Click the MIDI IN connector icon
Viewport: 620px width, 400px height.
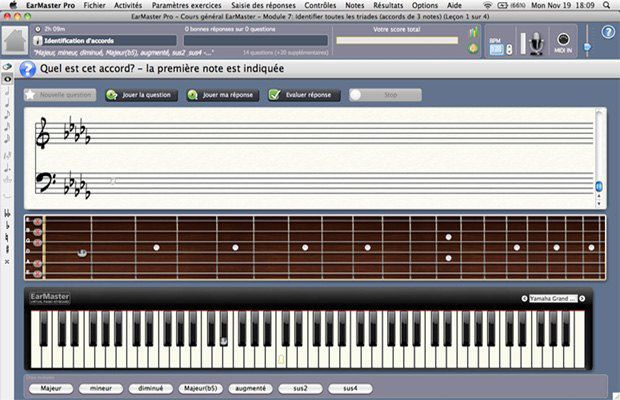click(563, 42)
